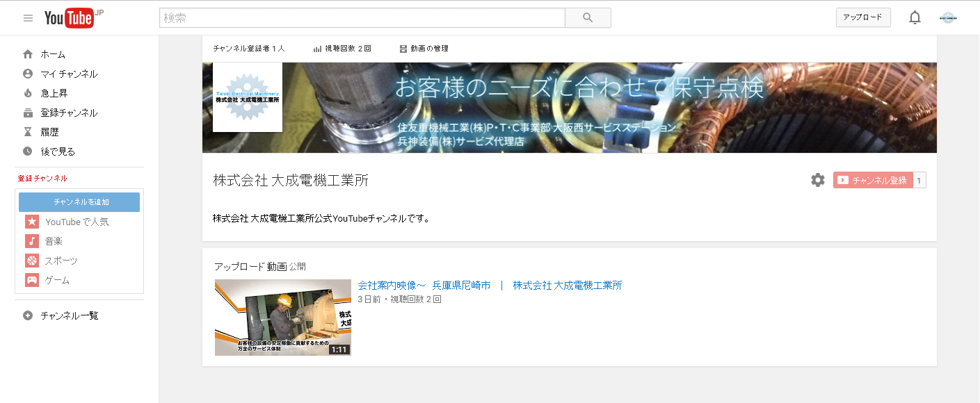The height and width of the screenshot is (403, 980).
Task: Open channel settings gear icon
Action: point(818,180)
